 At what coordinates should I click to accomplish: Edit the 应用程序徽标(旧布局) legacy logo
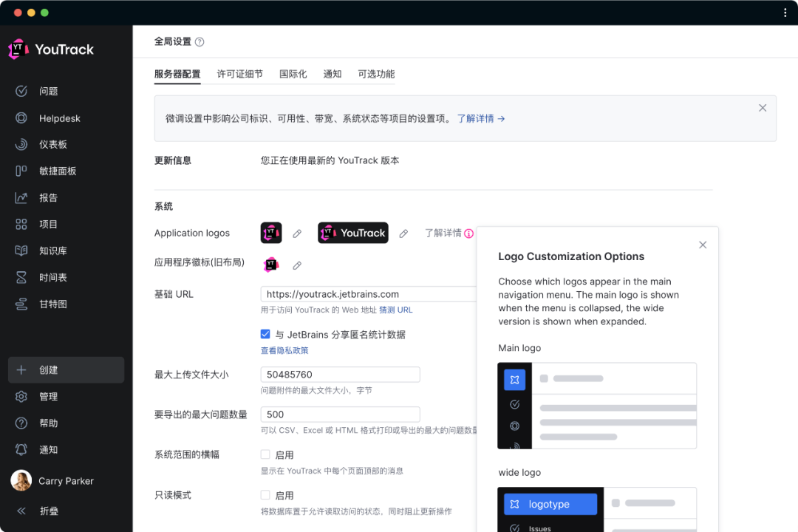297,265
